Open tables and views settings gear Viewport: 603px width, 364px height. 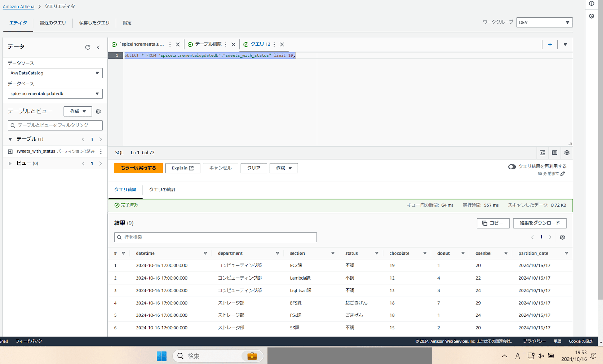tap(98, 112)
